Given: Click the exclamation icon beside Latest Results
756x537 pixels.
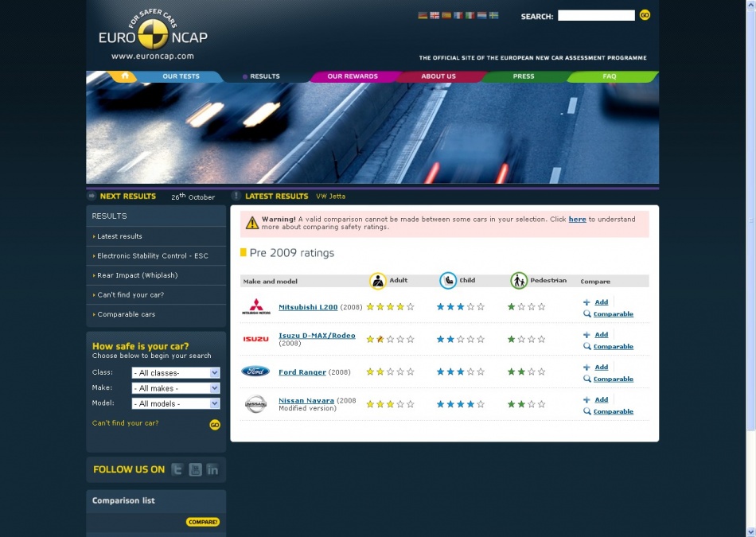Looking at the screenshot, I should click(x=236, y=196).
